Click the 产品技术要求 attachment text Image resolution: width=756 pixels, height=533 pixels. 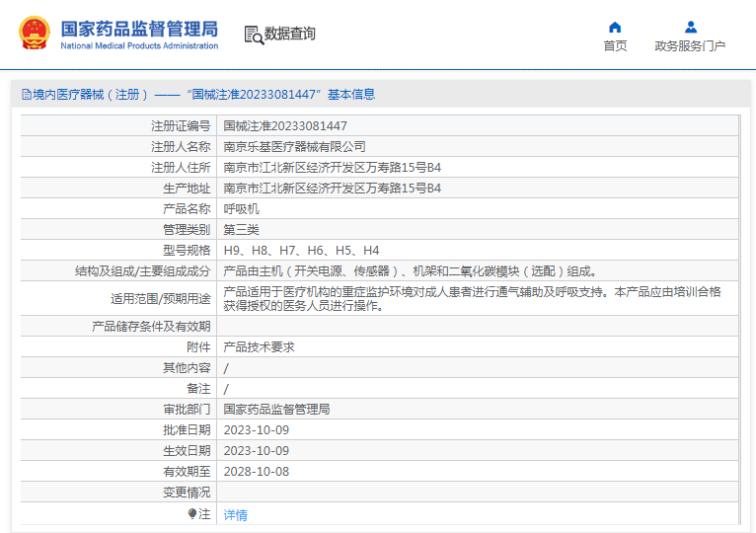[259, 347]
